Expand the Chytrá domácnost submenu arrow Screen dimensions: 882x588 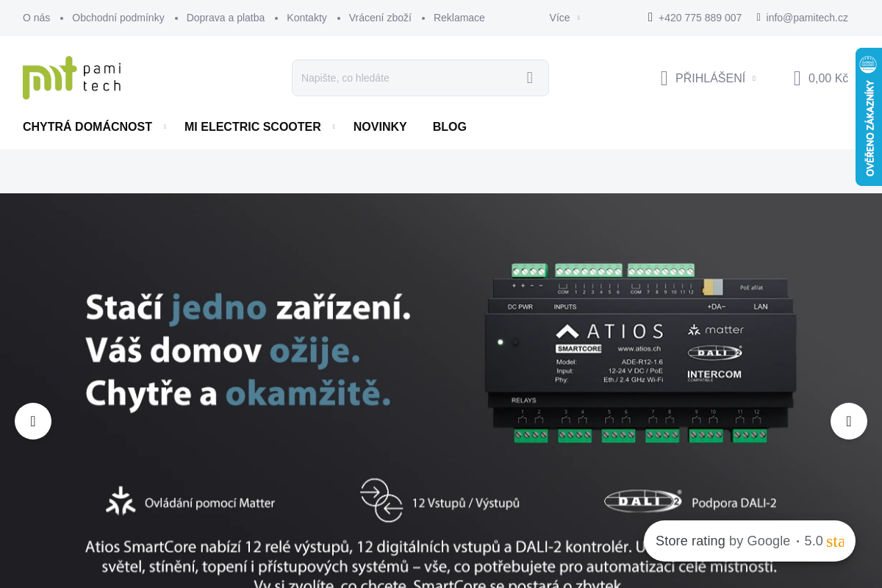tap(165, 127)
